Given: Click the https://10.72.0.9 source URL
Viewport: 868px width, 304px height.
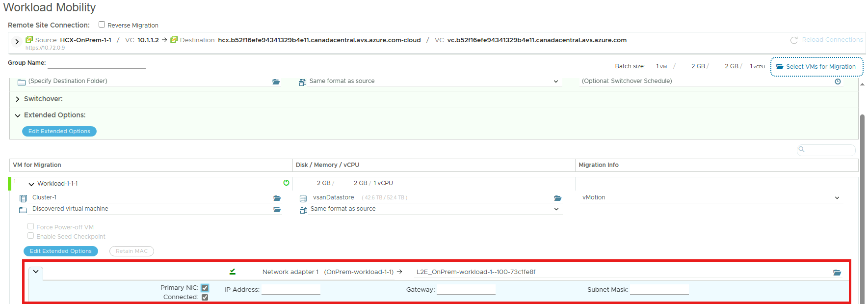Looking at the screenshot, I should (x=45, y=48).
